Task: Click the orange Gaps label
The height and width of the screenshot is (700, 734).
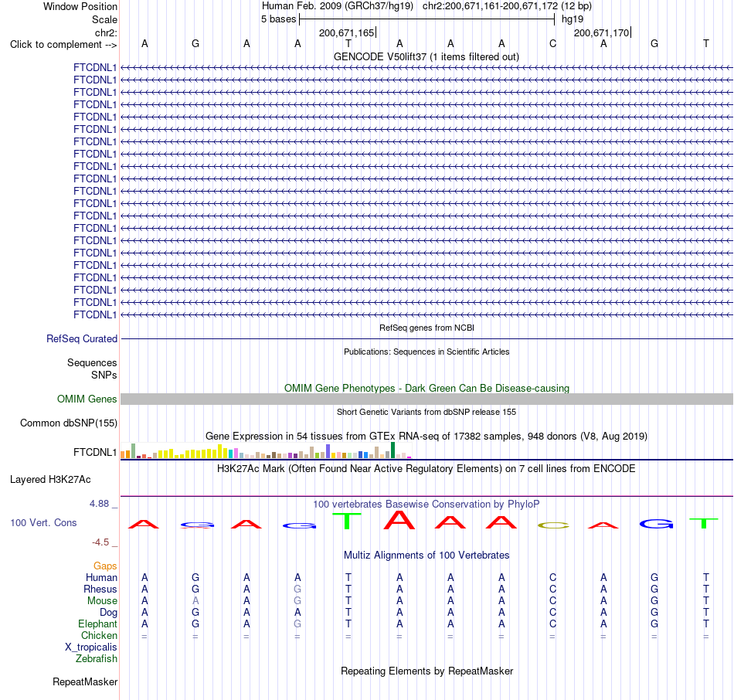Action: 105,566
